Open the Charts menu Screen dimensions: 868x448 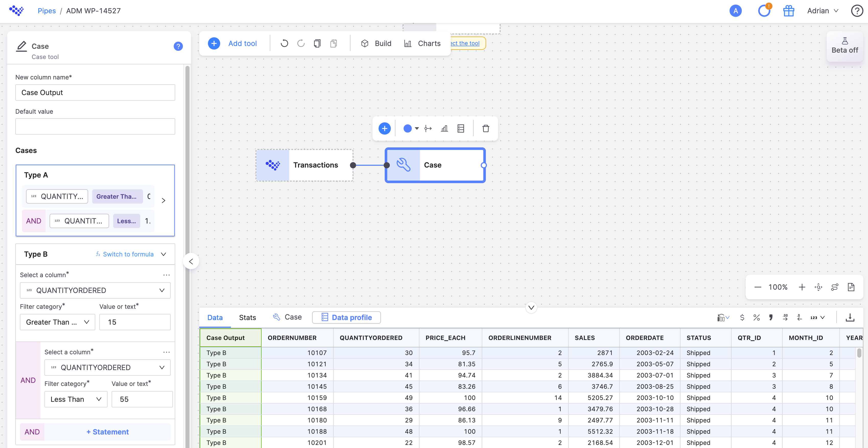(422, 43)
